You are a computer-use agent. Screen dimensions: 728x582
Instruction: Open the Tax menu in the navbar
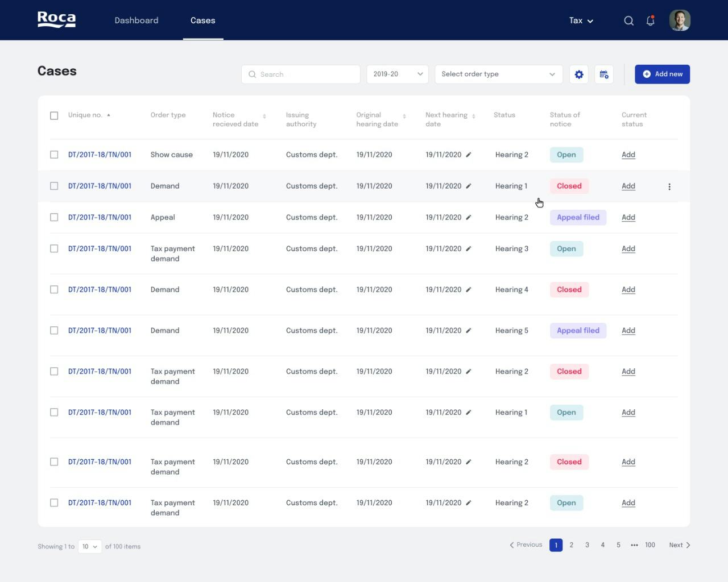pyautogui.click(x=580, y=20)
